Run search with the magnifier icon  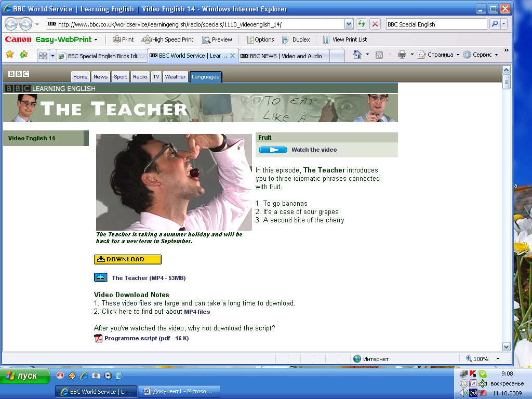pos(495,24)
